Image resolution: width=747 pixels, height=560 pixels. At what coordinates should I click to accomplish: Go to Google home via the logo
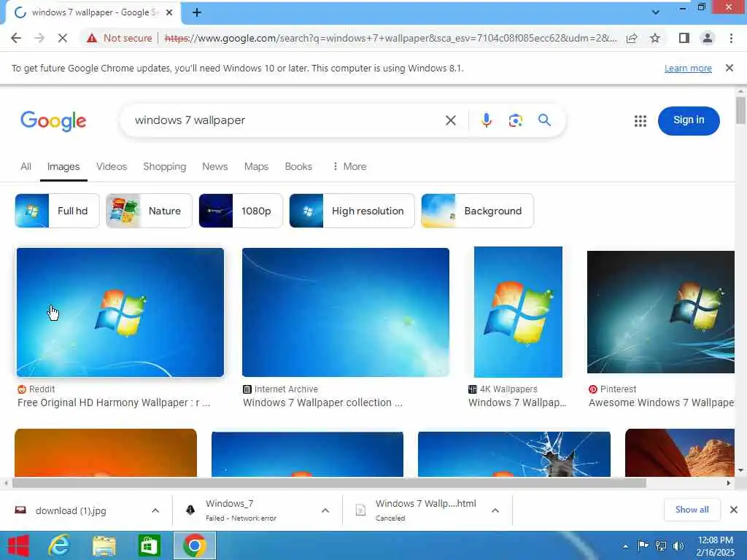(x=53, y=121)
